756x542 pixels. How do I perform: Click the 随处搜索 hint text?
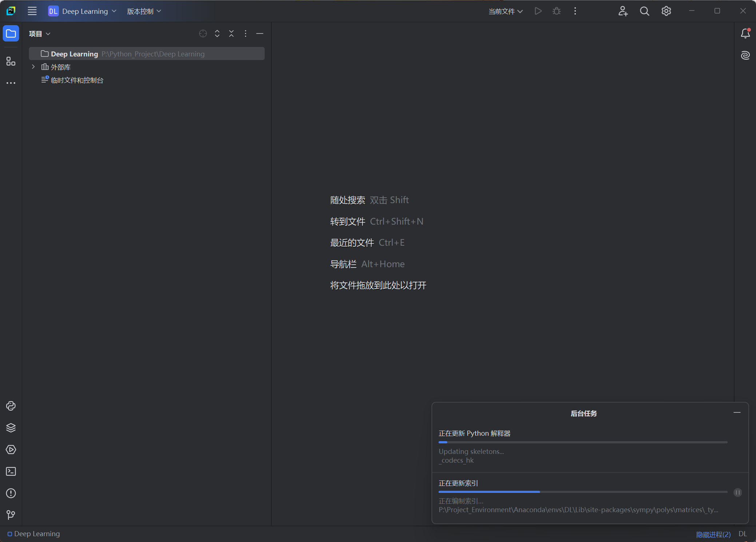coord(347,200)
